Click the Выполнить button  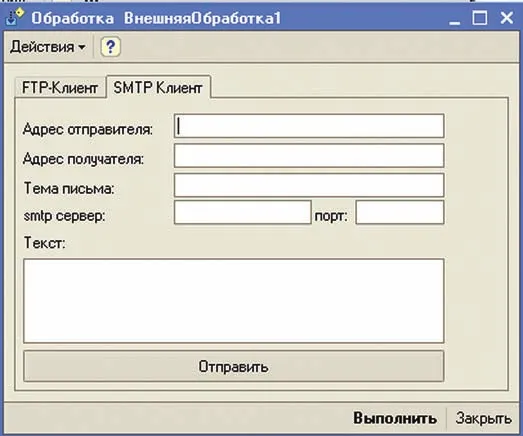coord(395,418)
